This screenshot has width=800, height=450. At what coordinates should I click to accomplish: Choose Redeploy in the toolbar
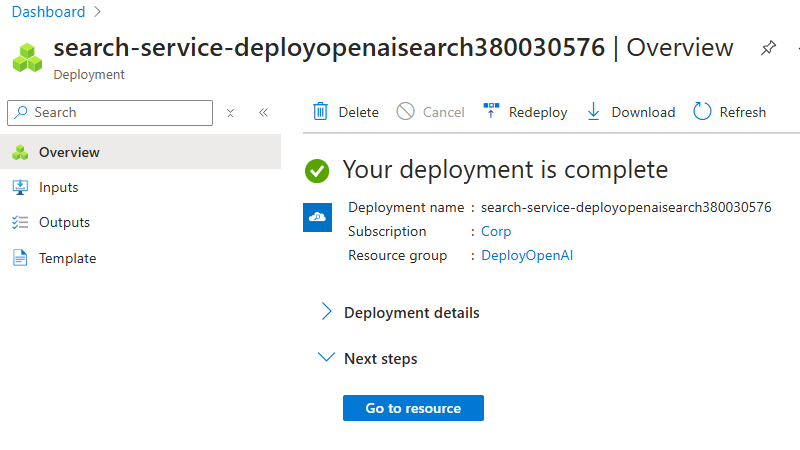point(538,112)
